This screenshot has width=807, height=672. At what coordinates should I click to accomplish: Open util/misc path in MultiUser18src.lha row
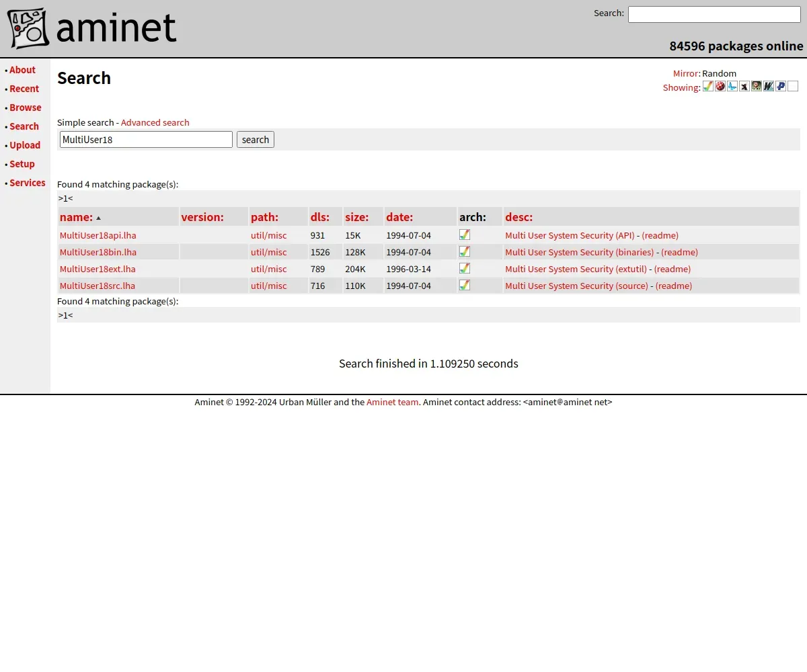tap(268, 286)
